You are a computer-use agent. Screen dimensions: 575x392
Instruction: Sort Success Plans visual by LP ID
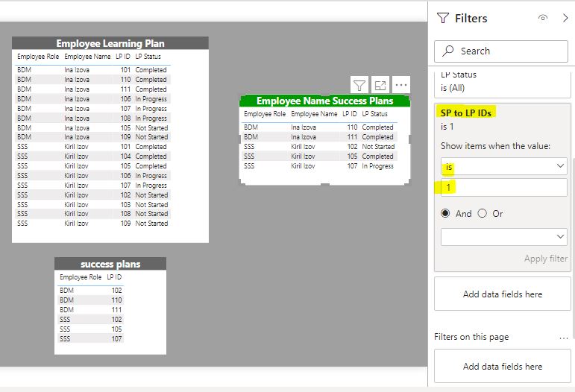350,114
